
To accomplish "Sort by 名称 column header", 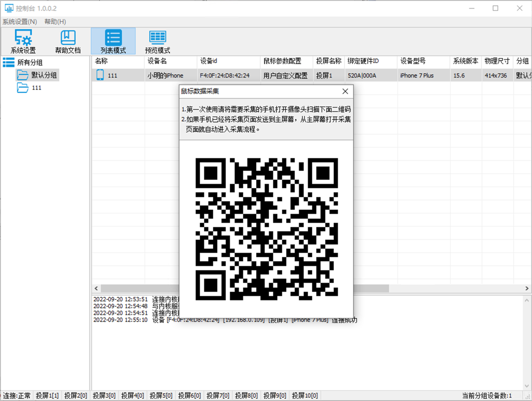I will (118, 61).
